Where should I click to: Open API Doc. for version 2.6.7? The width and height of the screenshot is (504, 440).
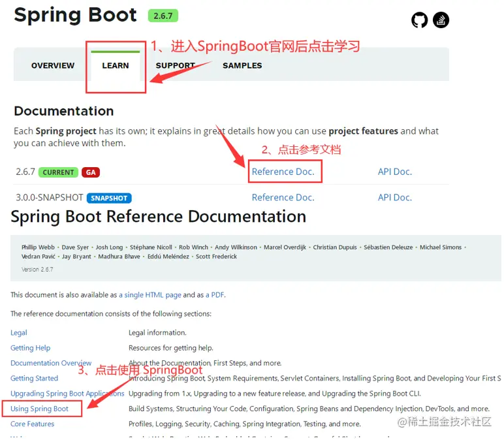point(395,172)
